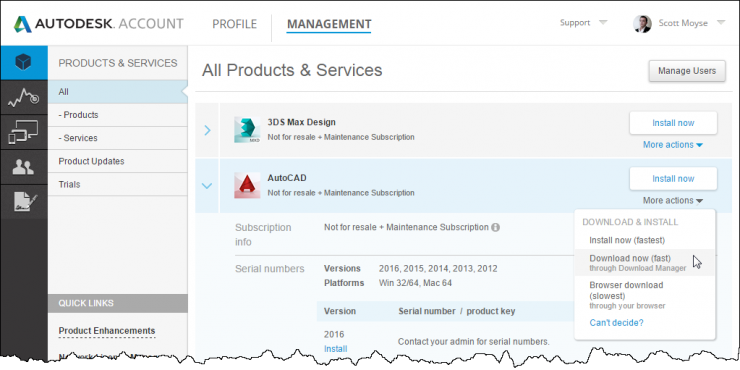Open More actions for 3DS Max Design
Viewport: 740px width, 370px height.
(673, 145)
